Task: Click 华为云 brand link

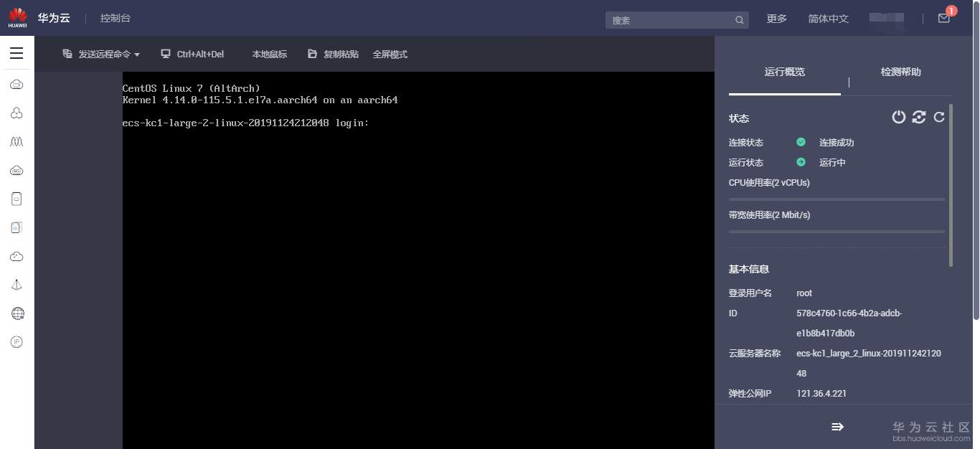Action: point(54,18)
